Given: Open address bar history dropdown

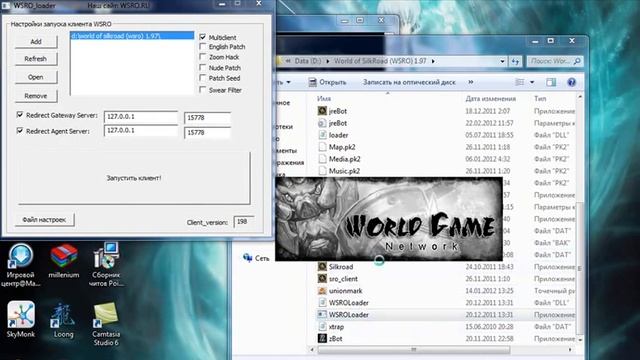Looking at the screenshot, I should point(502,61).
